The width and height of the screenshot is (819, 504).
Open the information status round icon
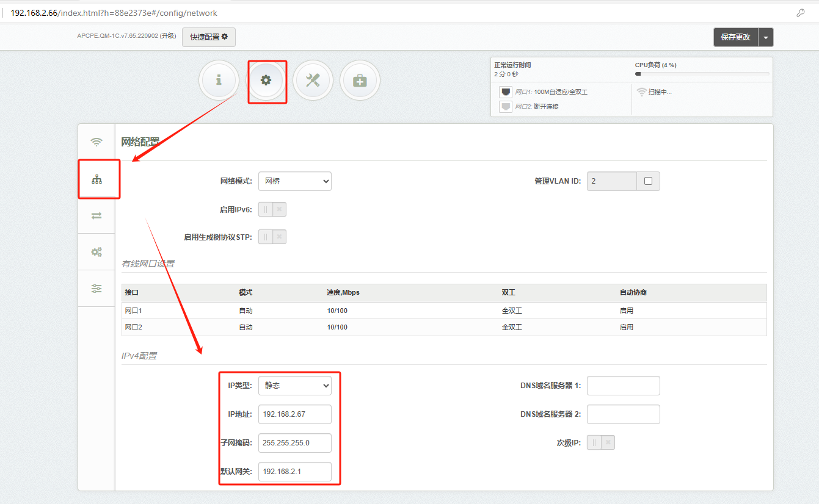pyautogui.click(x=219, y=81)
